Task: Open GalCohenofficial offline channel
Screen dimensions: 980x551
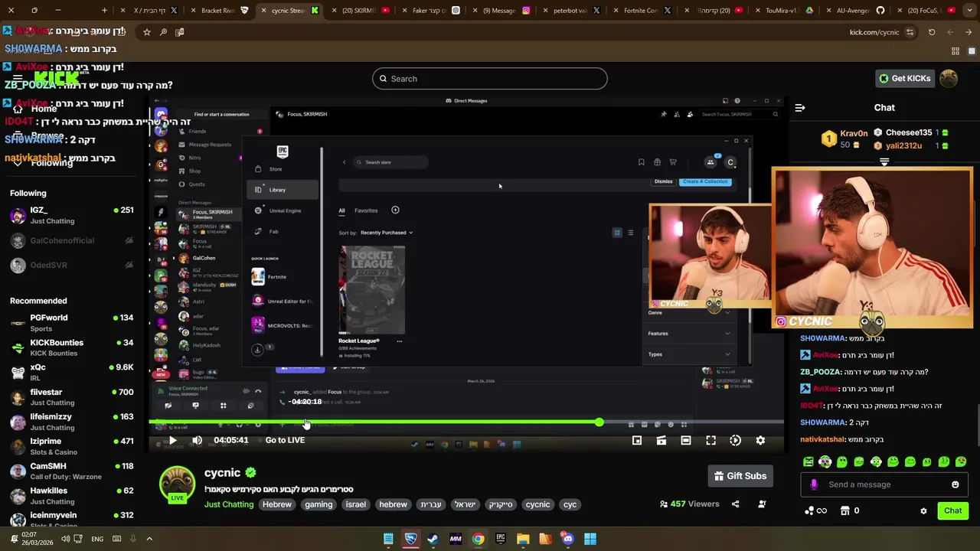Action: [x=73, y=240]
